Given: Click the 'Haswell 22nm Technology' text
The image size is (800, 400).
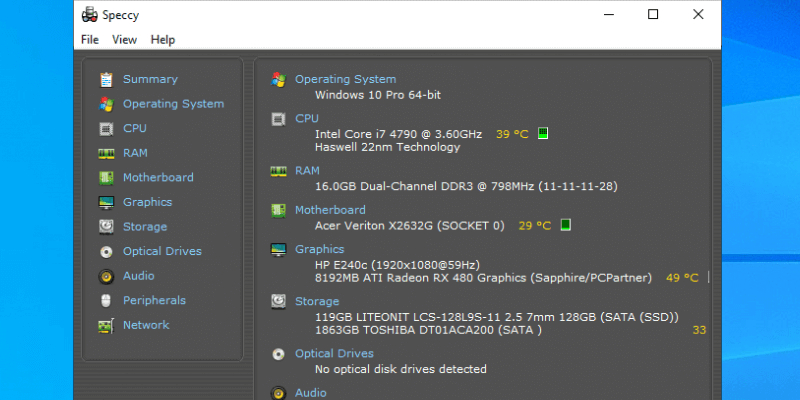Looking at the screenshot, I should pyautogui.click(x=387, y=147).
